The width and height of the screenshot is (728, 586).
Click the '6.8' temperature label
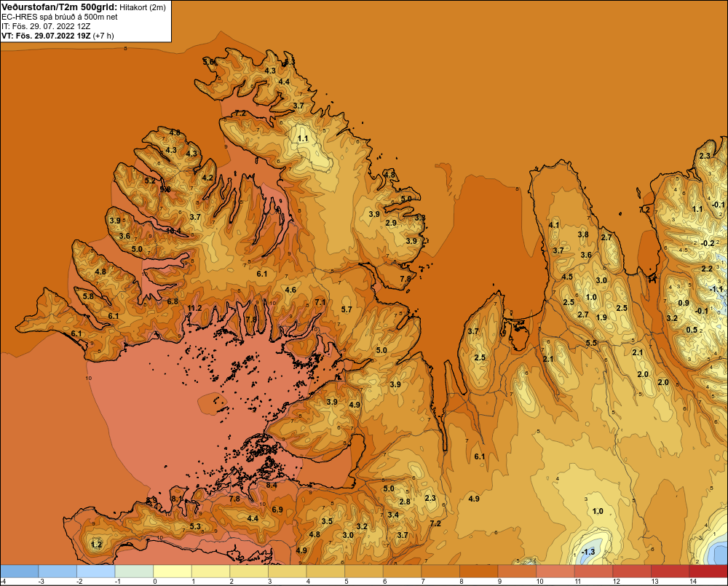[173, 301]
